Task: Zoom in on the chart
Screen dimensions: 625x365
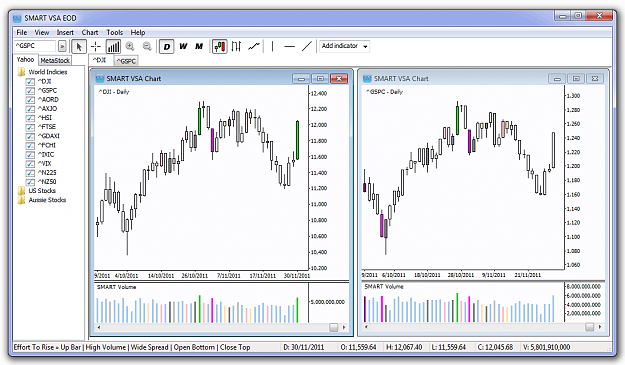Action: click(x=130, y=46)
